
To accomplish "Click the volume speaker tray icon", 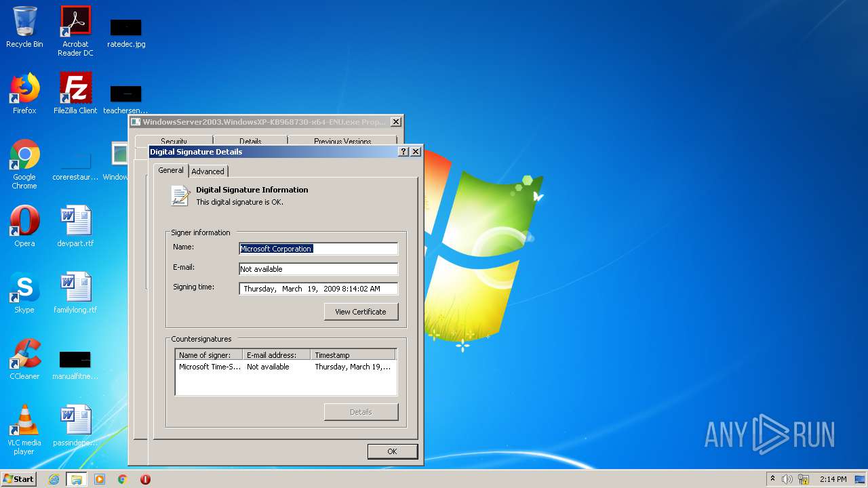I will (787, 479).
